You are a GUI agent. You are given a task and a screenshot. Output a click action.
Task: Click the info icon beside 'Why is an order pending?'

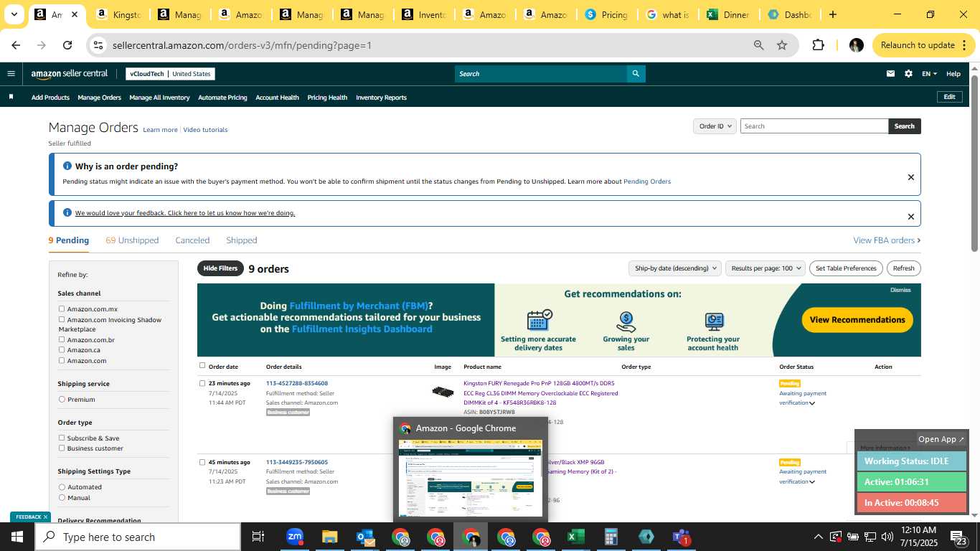(x=67, y=166)
